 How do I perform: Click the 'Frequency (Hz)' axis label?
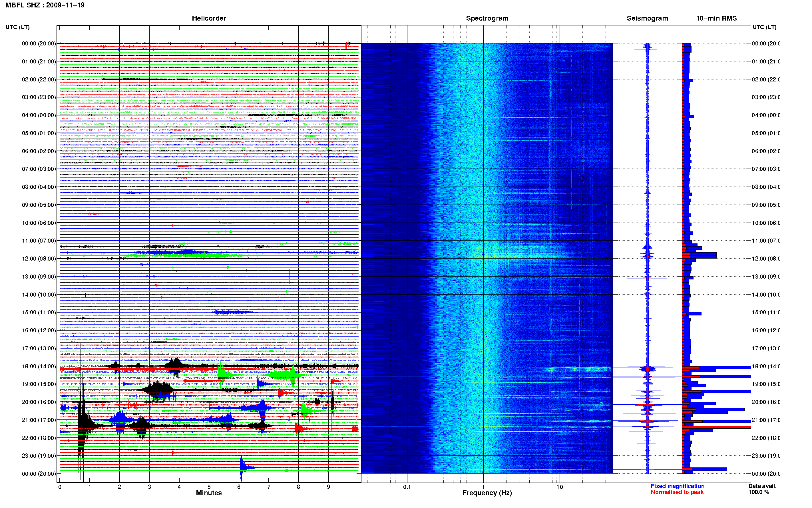click(x=487, y=493)
